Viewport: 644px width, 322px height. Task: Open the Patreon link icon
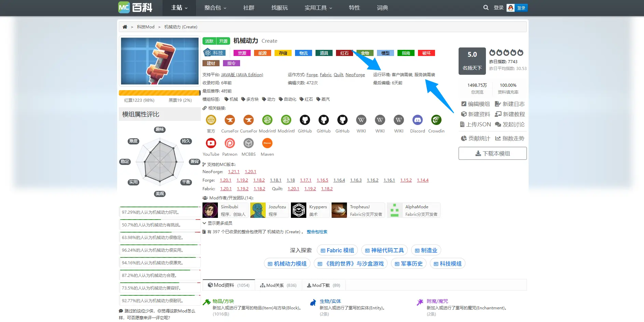pos(230,143)
